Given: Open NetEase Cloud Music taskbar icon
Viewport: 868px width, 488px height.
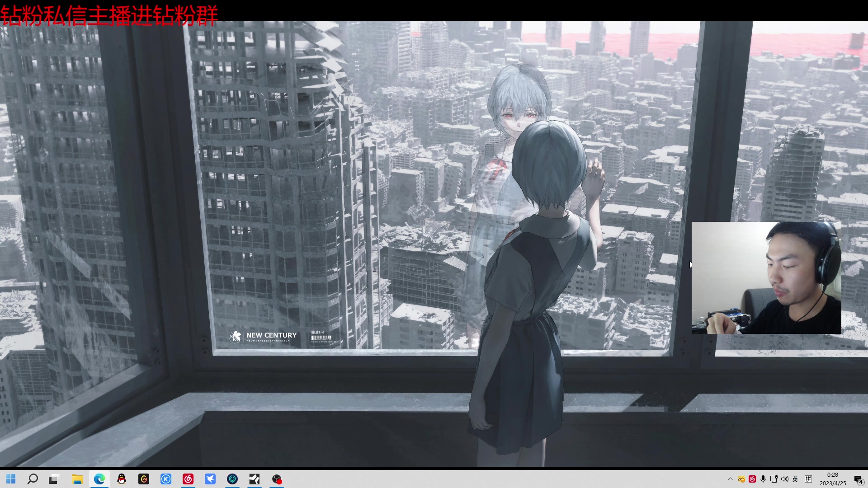Looking at the screenshot, I should point(188,479).
